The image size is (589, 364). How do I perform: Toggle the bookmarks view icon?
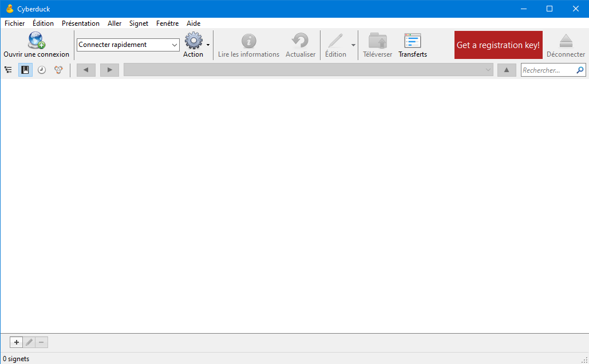25,70
